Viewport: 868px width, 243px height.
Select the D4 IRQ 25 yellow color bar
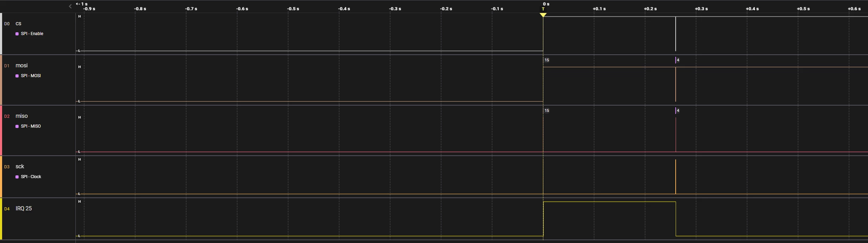[x=1, y=219]
